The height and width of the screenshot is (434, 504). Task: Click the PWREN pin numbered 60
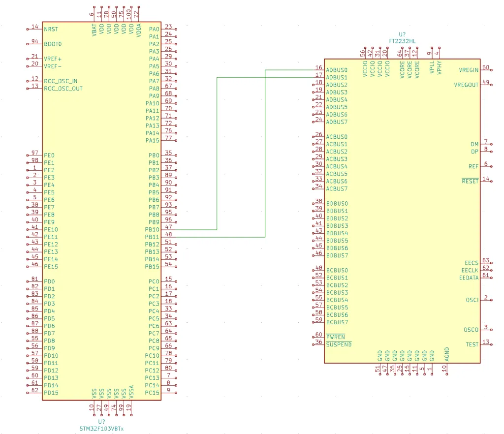(318, 337)
